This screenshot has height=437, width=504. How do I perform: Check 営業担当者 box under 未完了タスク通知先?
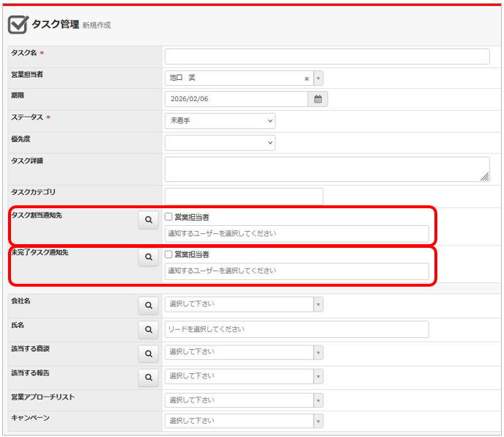(x=169, y=254)
